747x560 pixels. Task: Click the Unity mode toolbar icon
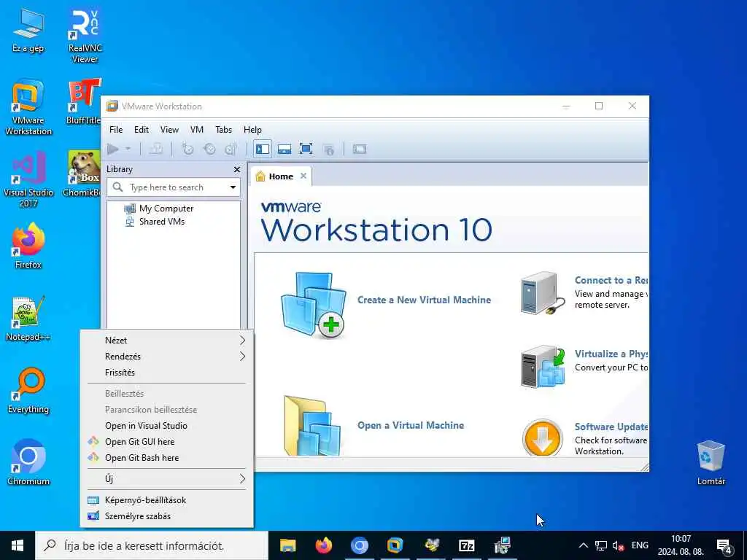(328, 149)
